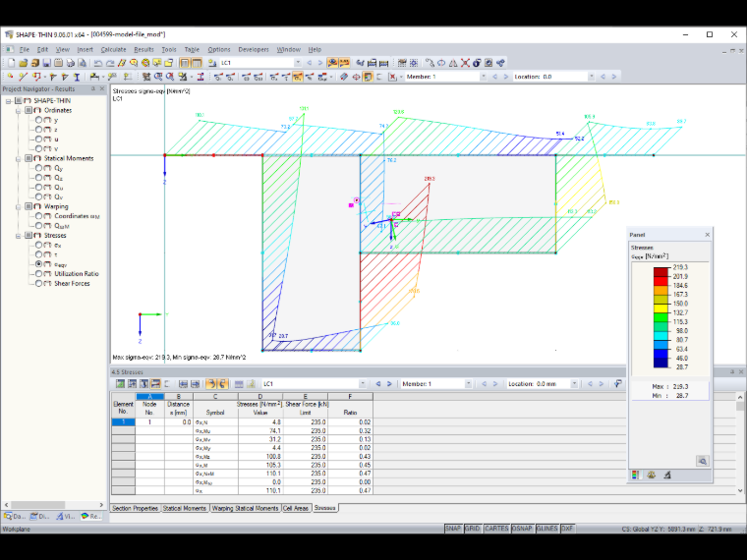Click the Undo arrow icon
This screenshot has height=560, width=747.
[x=98, y=63]
